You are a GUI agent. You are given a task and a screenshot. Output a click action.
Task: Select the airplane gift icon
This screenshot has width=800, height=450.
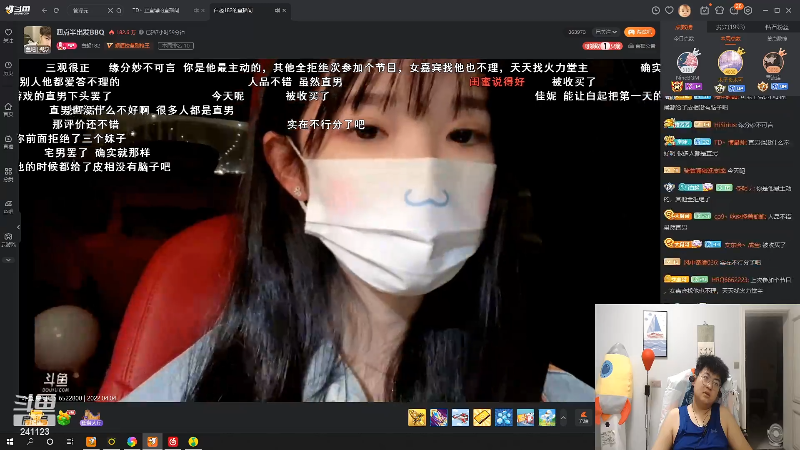[x=460, y=417]
